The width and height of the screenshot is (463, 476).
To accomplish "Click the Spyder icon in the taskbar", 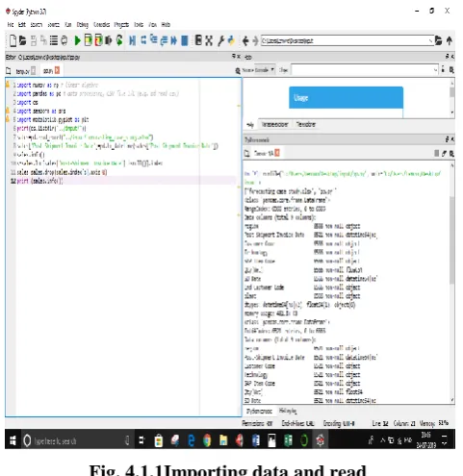I will (x=320, y=440).
